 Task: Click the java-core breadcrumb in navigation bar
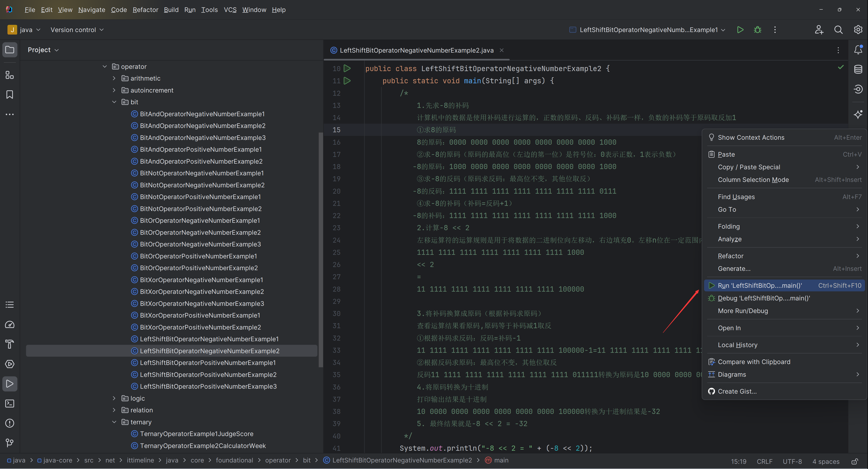click(x=55, y=460)
